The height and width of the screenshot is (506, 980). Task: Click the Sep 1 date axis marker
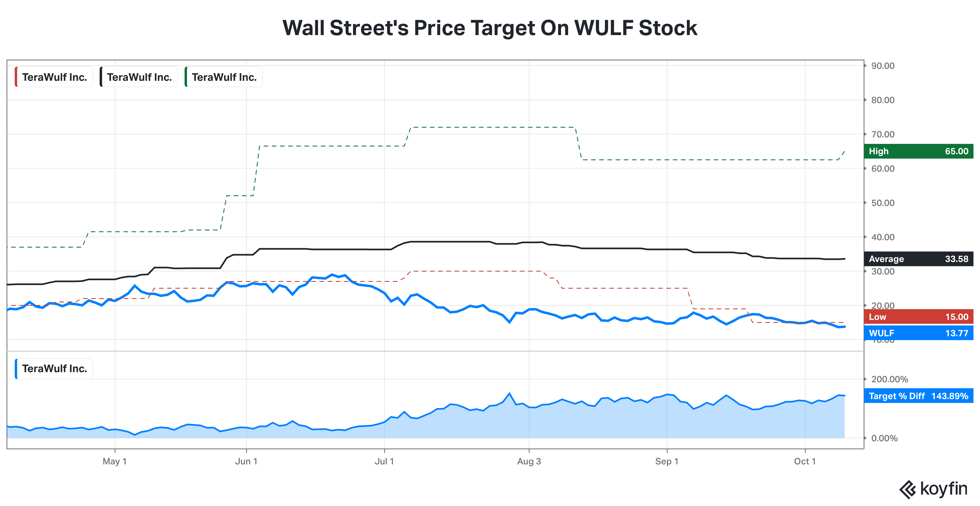(x=666, y=461)
